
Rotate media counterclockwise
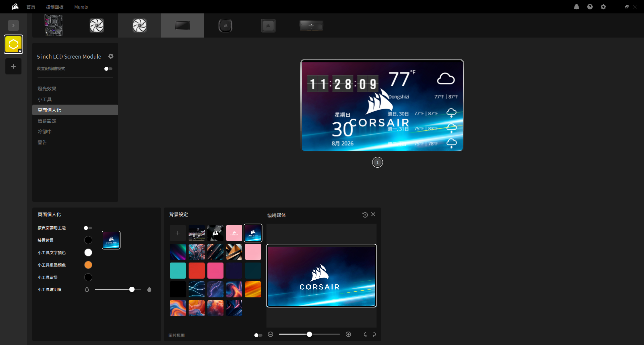365,334
